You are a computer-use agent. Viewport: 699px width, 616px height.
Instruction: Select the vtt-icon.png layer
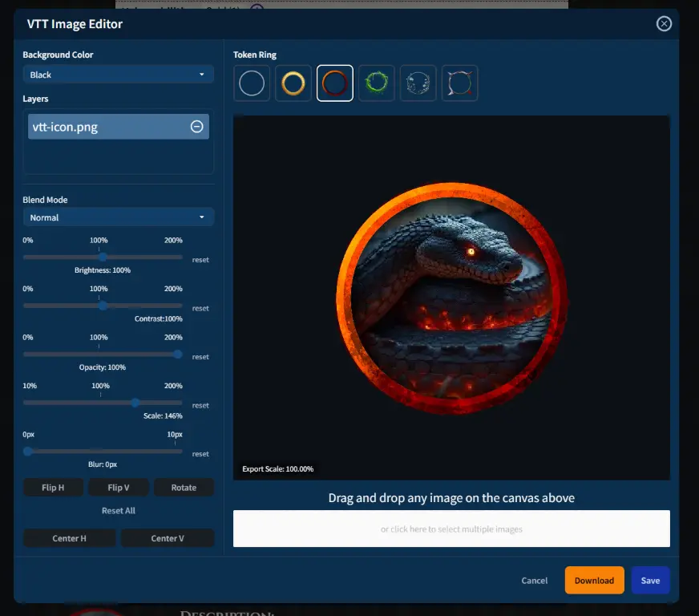point(104,127)
